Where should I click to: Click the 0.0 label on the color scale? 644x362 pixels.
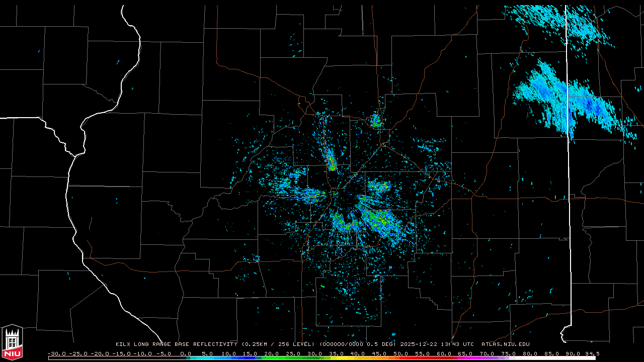[x=186, y=353]
